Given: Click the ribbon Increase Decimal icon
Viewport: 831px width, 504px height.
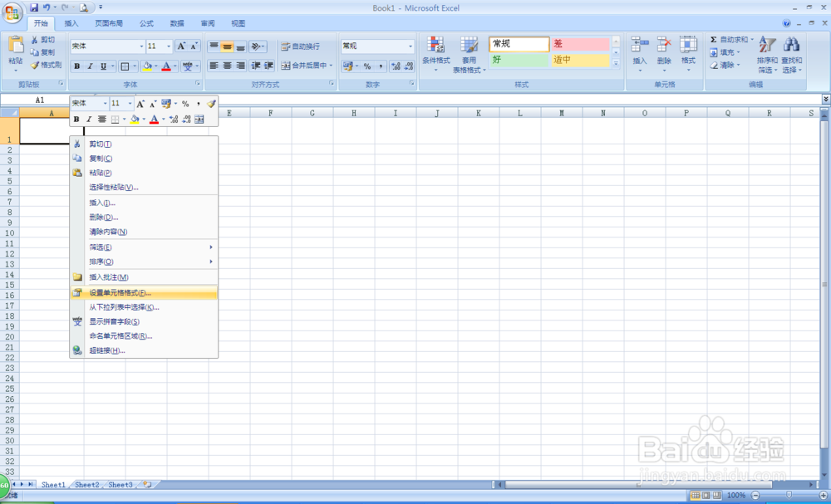Looking at the screenshot, I should [396, 66].
